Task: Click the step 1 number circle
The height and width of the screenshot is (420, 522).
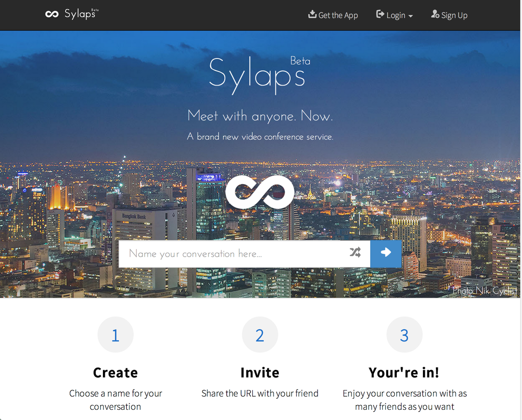Action: click(116, 334)
